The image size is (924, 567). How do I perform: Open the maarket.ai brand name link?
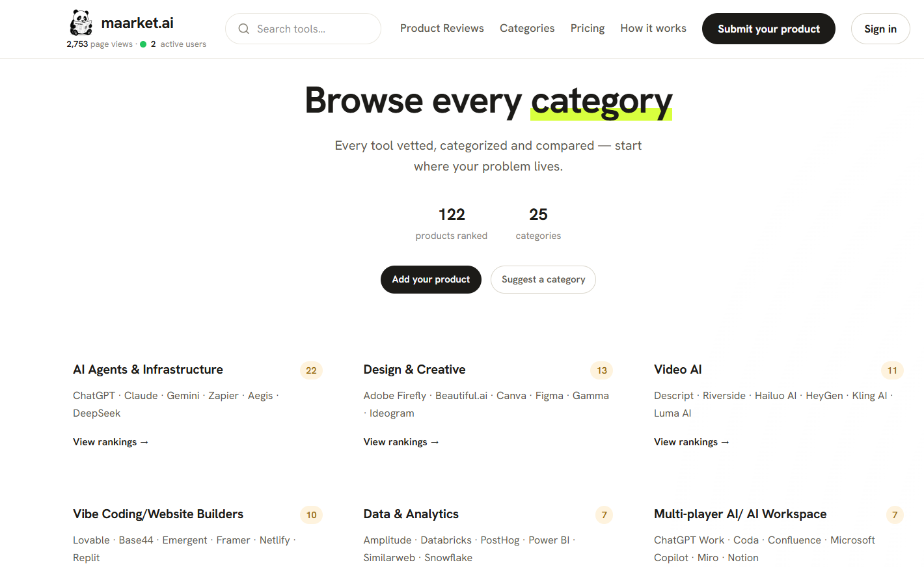pos(137,23)
